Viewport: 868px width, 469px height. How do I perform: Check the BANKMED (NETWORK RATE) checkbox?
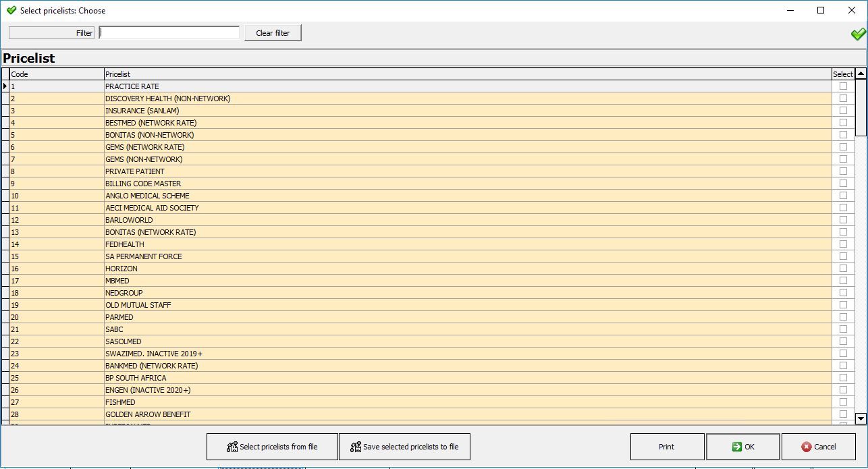coord(843,366)
